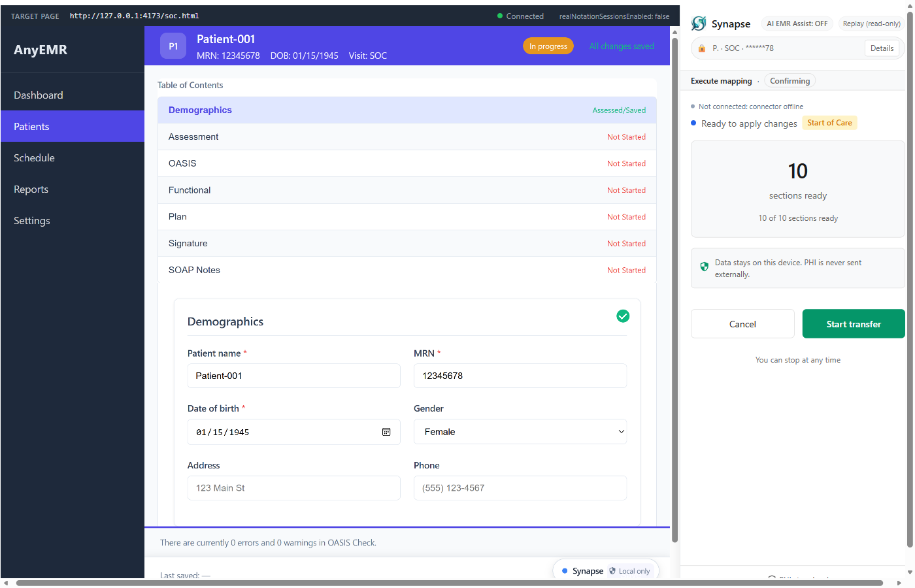Viewport: 915px width, 588px height.
Task: Toggle Replay read-only mode
Action: 871,23
